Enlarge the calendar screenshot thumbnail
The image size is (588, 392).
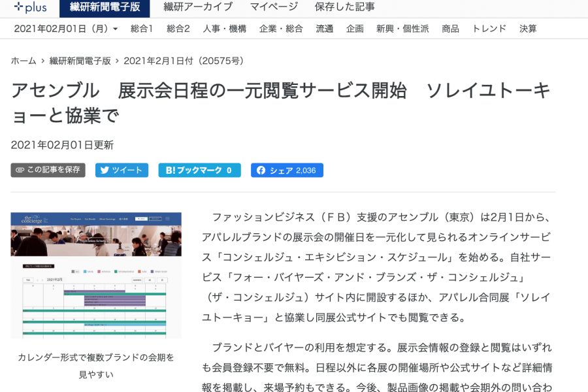[x=96, y=275]
